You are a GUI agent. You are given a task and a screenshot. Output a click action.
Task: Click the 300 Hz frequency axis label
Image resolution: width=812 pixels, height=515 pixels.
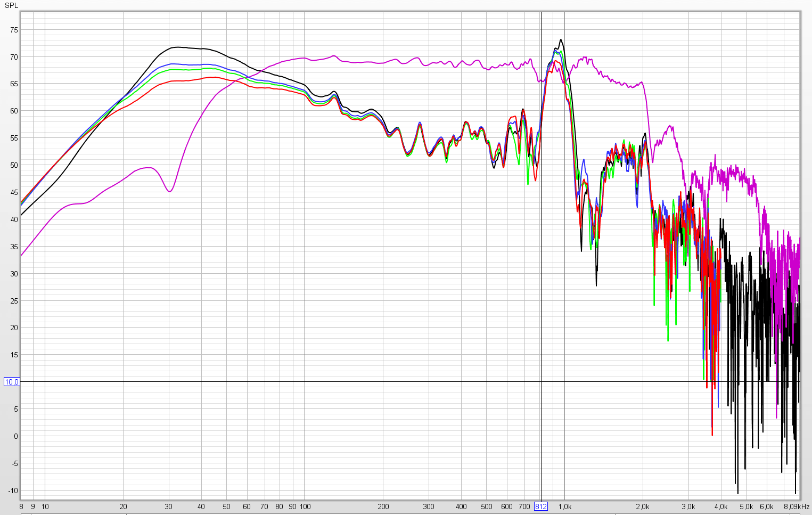click(x=429, y=507)
